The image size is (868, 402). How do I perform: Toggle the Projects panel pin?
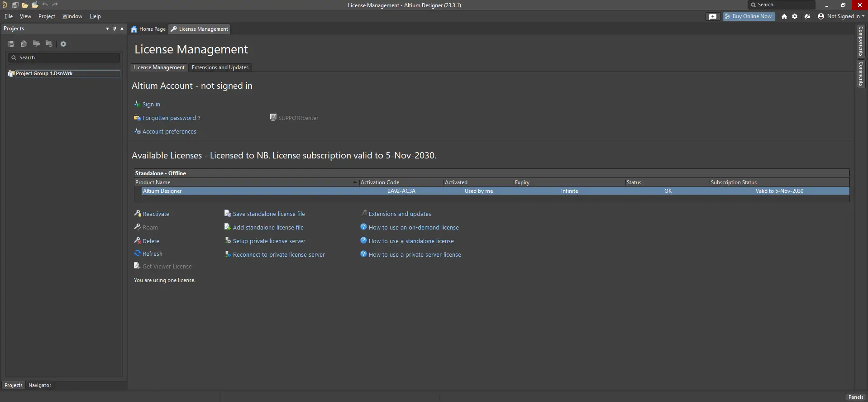[x=114, y=29]
